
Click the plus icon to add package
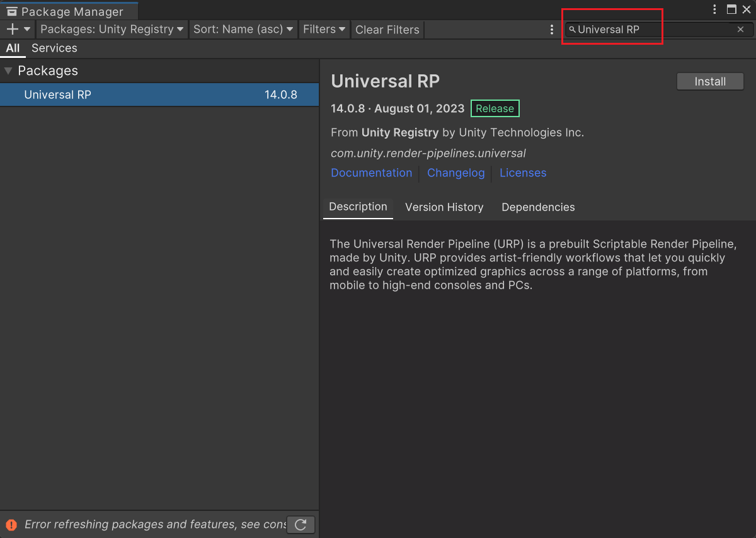12,30
